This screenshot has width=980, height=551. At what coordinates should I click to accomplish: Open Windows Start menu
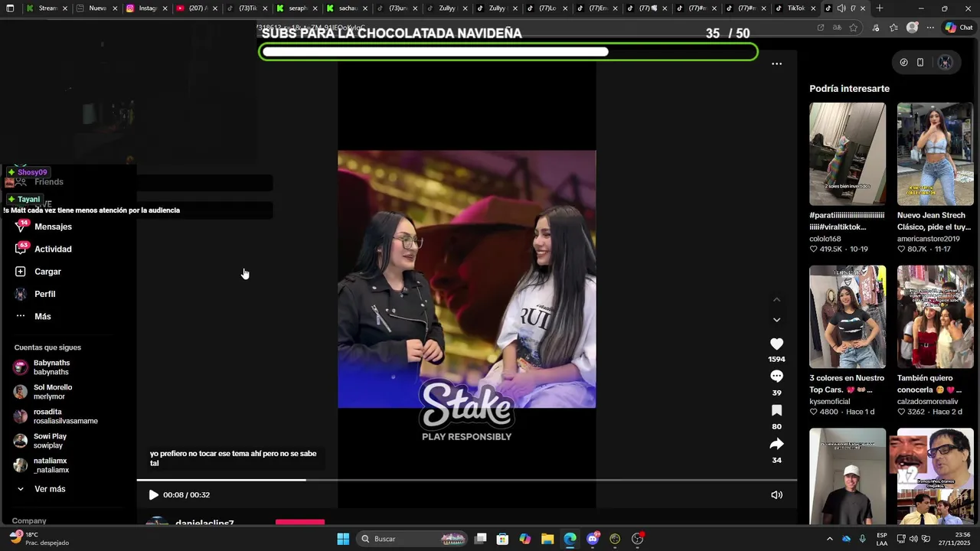coord(343,539)
